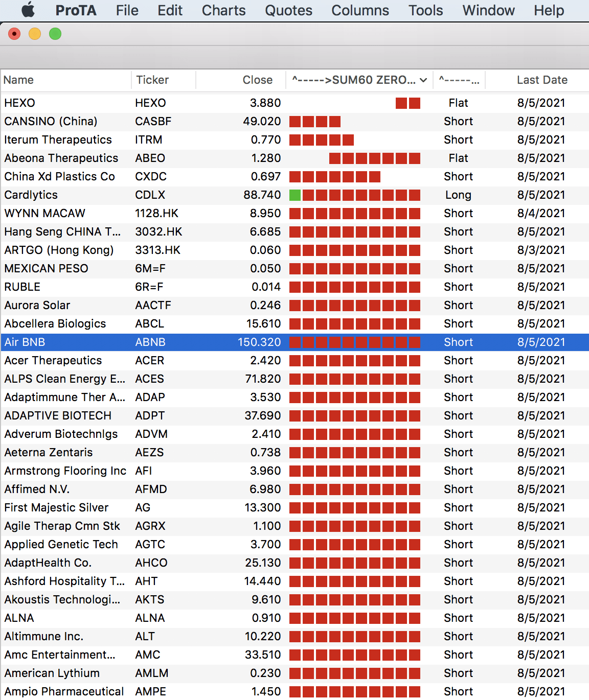Select the Abeona Therapeutics row

(x=294, y=158)
